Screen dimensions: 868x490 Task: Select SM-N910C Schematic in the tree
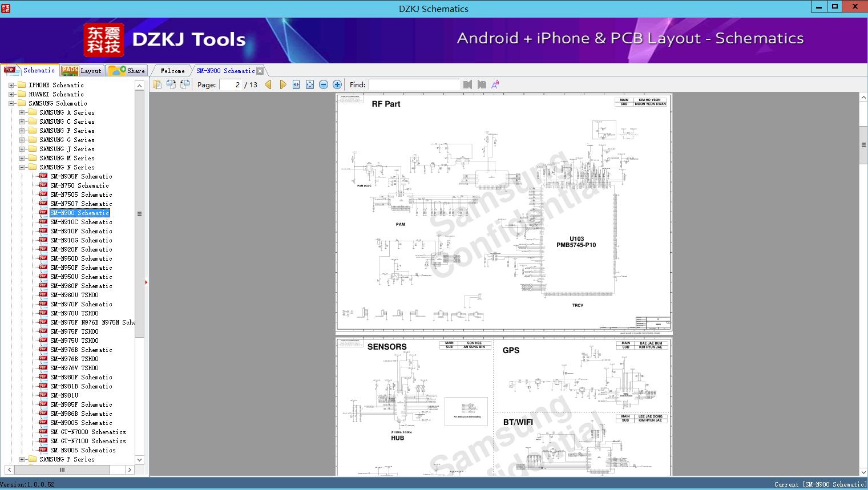(x=81, y=222)
